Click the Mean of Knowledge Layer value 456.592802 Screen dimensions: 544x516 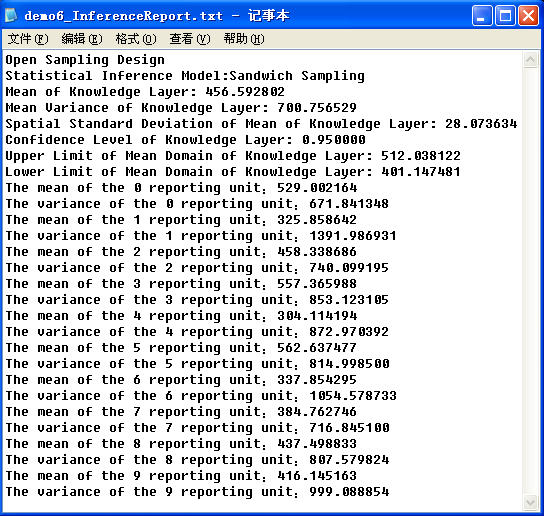245,92
